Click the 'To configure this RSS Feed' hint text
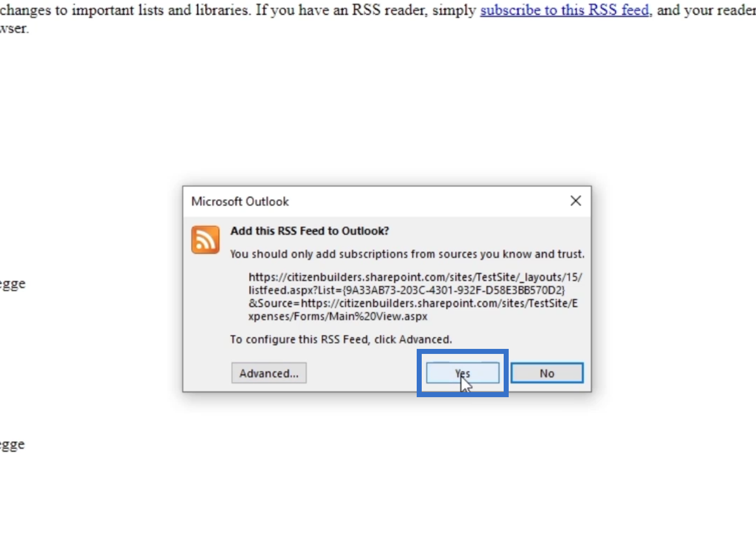756x553 pixels. (341, 339)
